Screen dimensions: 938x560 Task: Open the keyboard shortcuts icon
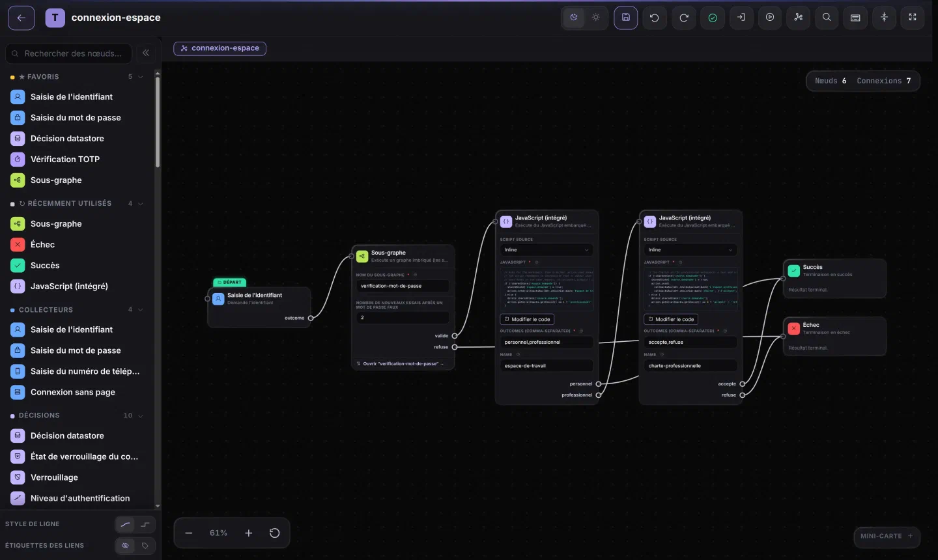tap(855, 18)
